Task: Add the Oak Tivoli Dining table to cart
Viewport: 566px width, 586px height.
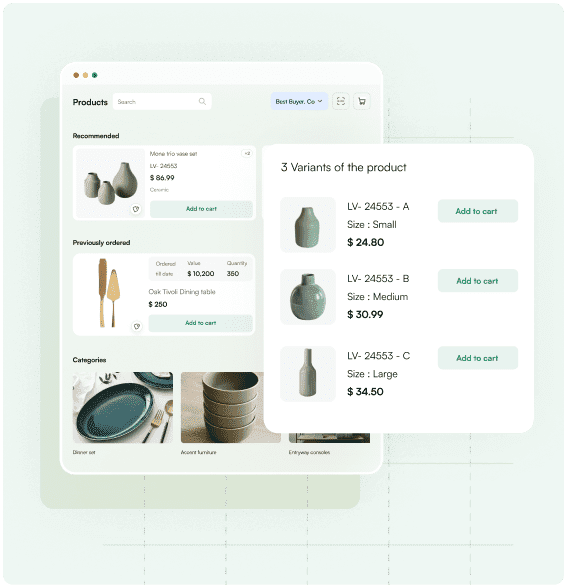Action: 200,323
